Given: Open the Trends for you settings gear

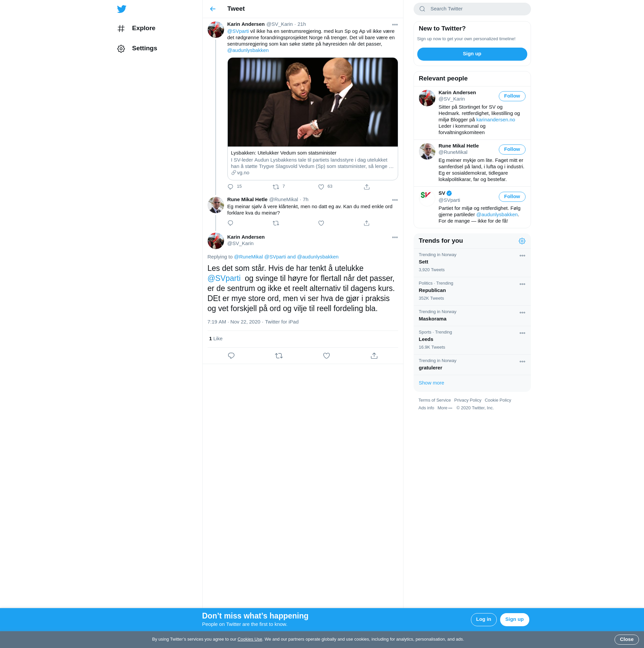Looking at the screenshot, I should coord(522,241).
